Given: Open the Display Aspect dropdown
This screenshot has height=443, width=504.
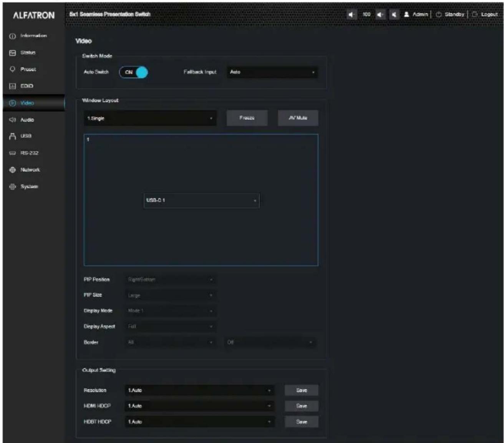Looking at the screenshot, I should 171,327.
